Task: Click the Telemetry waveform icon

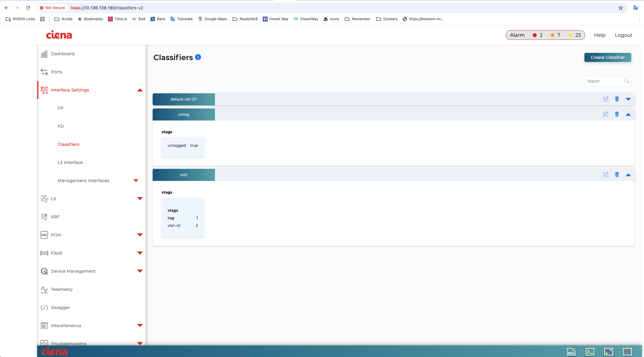Action: click(x=44, y=289)
